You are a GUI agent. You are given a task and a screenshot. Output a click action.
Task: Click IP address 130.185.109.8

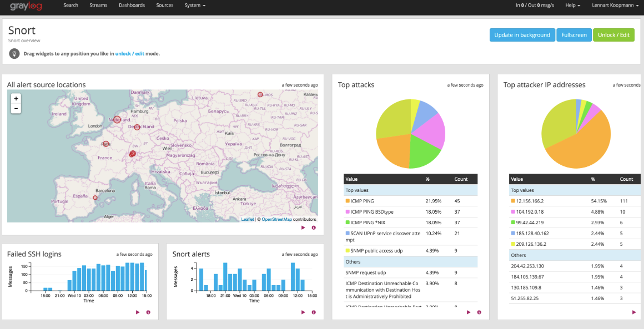pyautogui.click(x=526, y=287)
